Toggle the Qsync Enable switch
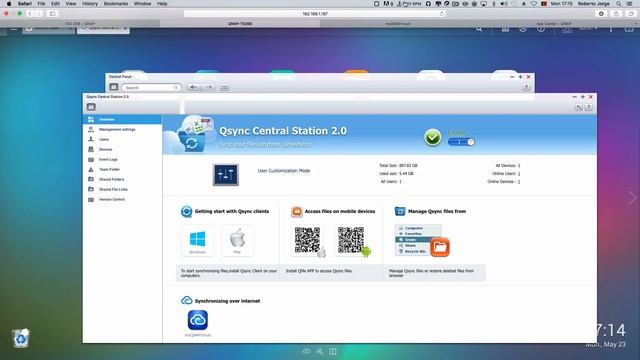 (461, 142)
